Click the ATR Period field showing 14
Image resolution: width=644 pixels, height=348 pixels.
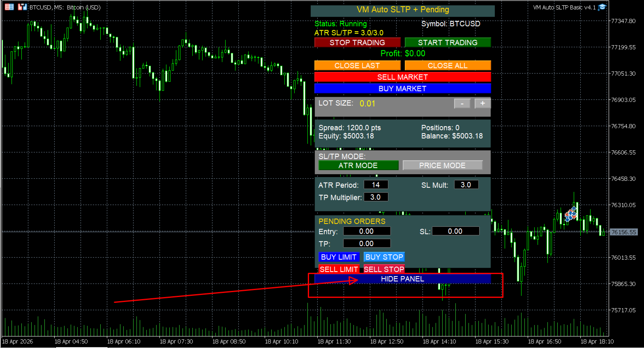pos(376,185)
